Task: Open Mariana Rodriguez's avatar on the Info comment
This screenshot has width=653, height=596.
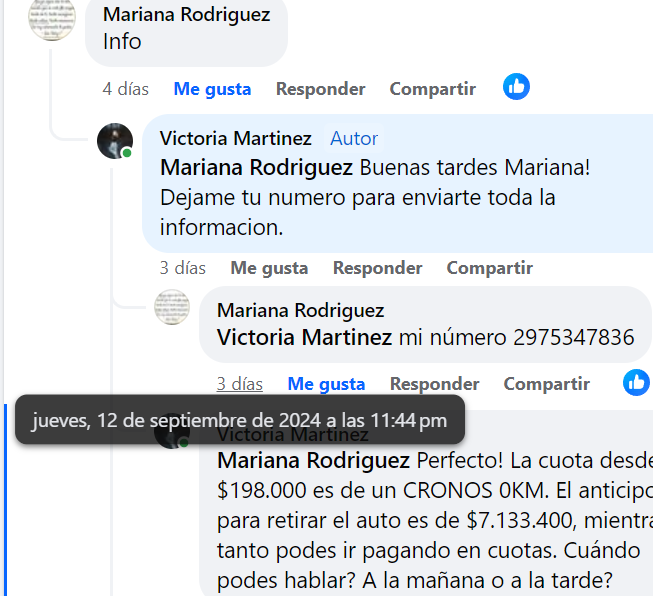Action: (x=52, y=18)
